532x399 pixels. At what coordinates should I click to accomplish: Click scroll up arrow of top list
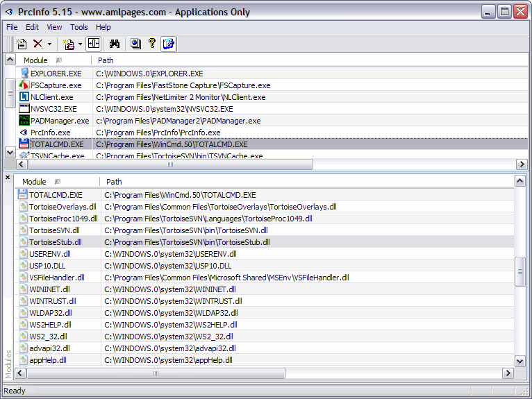pyautogui.click(x=10, y=60)
